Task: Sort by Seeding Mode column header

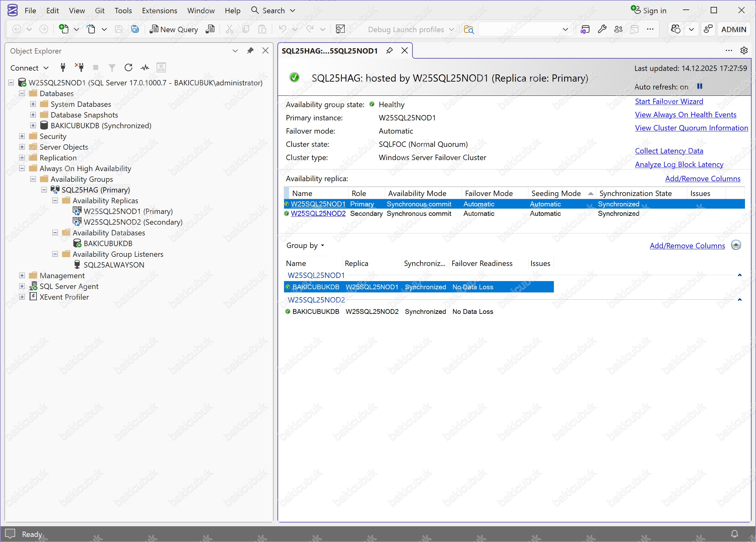Action: (556, 193)
